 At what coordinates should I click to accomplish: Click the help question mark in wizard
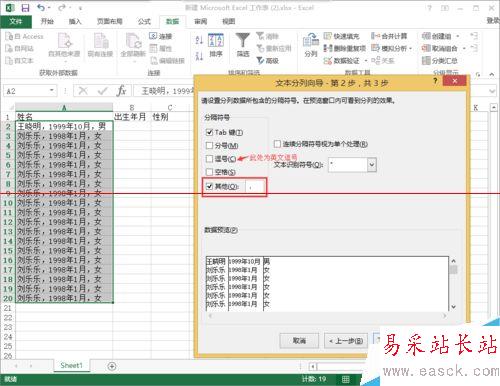coord(435,81)
